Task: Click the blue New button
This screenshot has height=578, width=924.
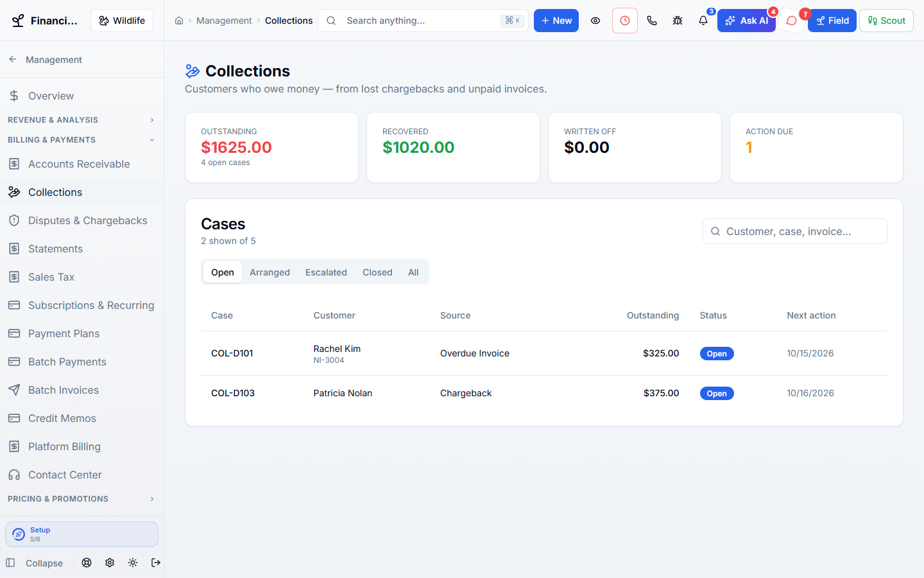Action: tap(556, 21)
